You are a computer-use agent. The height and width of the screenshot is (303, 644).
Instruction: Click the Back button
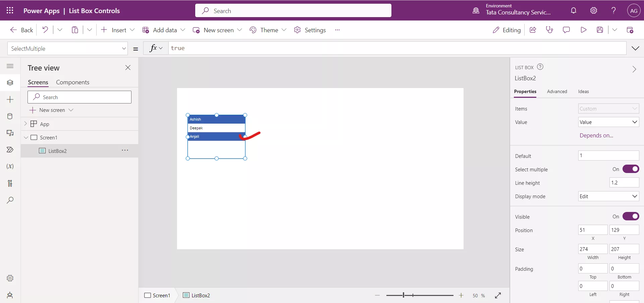(x=21, y=30)
